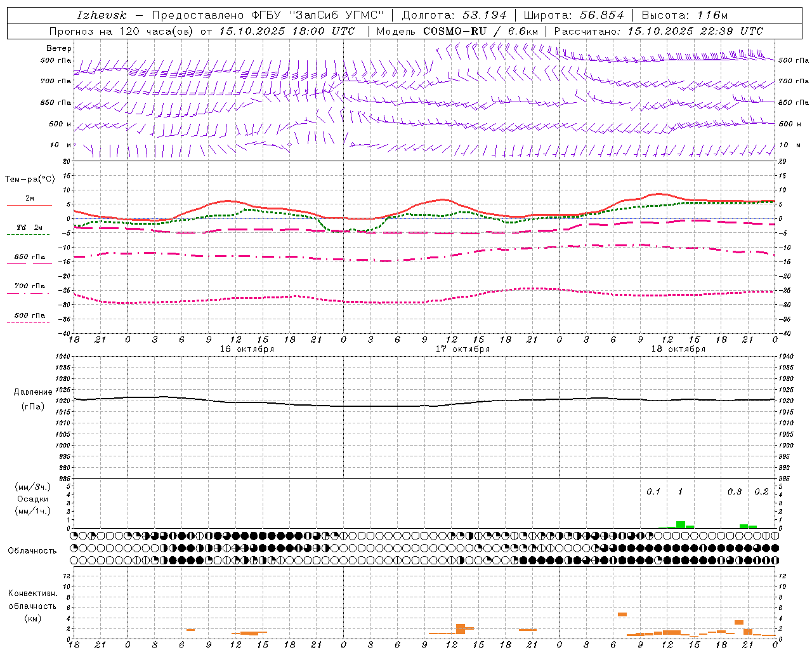This screenshot has width=812, height=650.
Task: Click the "(гПа)" pressure unit label
Action: pos(33,407)
